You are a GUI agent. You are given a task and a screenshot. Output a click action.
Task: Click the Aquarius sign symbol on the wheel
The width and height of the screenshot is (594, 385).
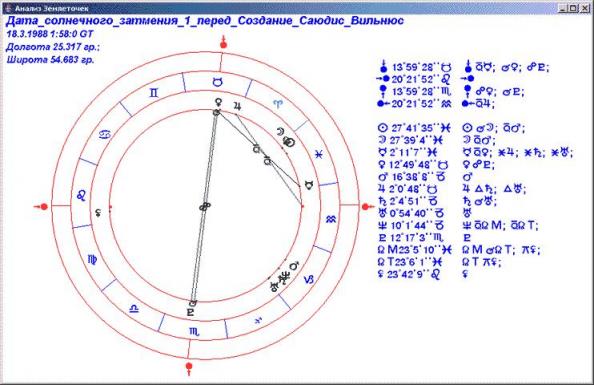click(331, 219)
